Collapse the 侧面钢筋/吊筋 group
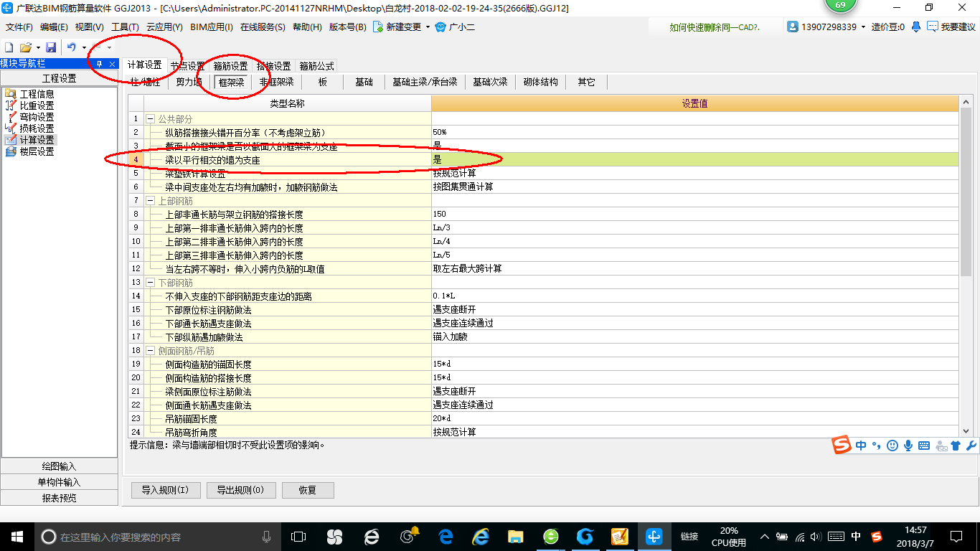Screen dimensions: 980x551 [x=150, y=351]
